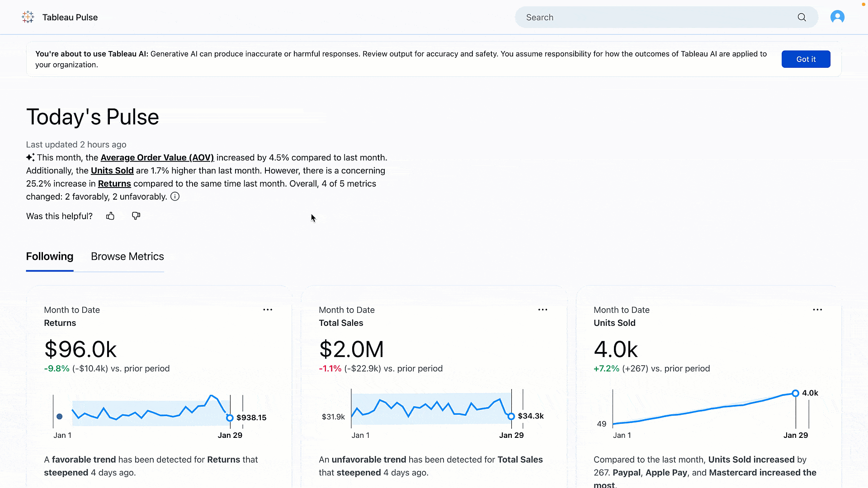The width and height of the screenshot is (868, 488).
Task: Click the Units Sold overflow menu icon
Action: 817,310
